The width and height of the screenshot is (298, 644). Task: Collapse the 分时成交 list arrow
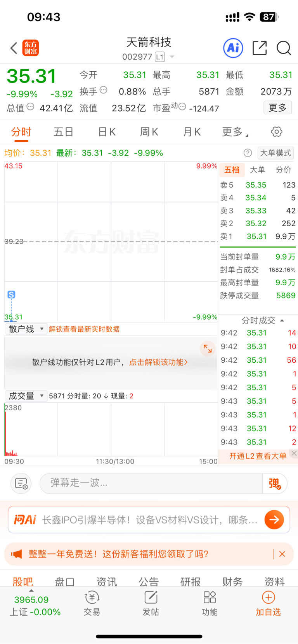(x=282, y=320)
